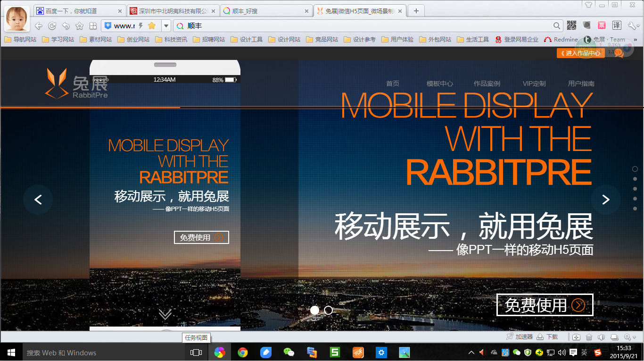Open 下载 in browser status bar
644x361 pixels.
pyautogui.click(x=547, y=336)
